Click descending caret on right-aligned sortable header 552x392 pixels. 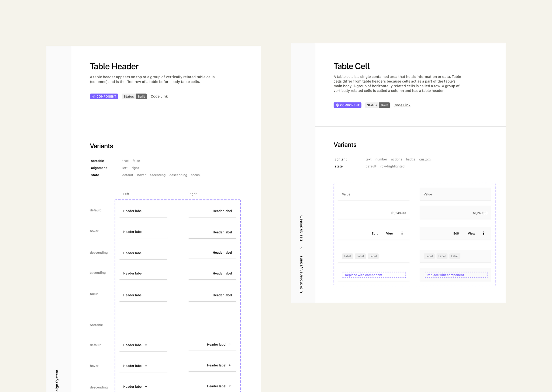click(x=230, y=386)
